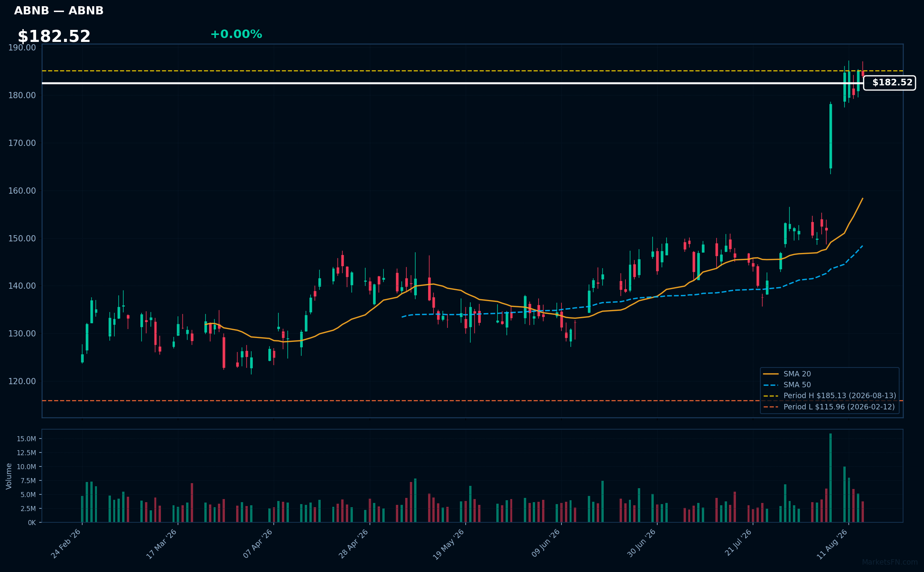Click the large $182.52 price header

click(x=54, y=36)
